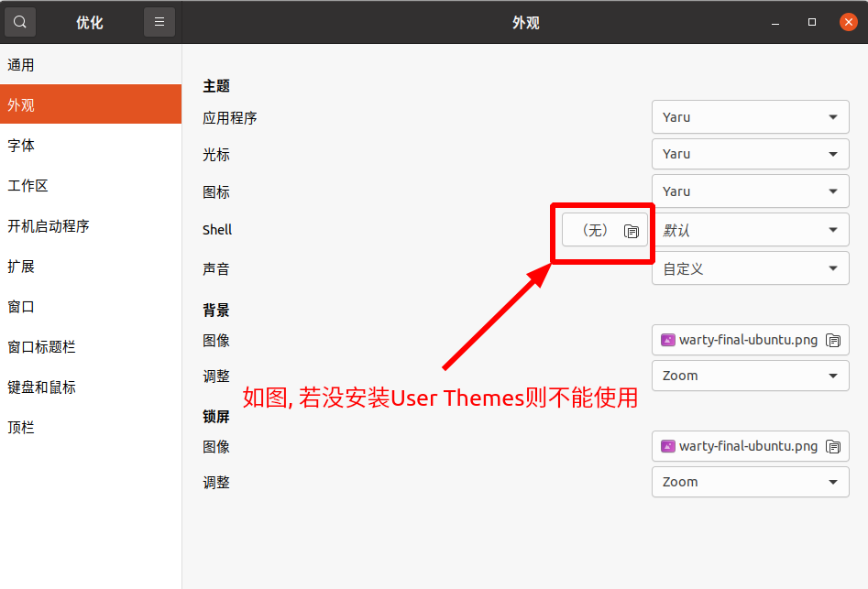Click the (无) Shell theme file button
The image size is (868, 589).
pyautogui.click(x=605, y=230)
